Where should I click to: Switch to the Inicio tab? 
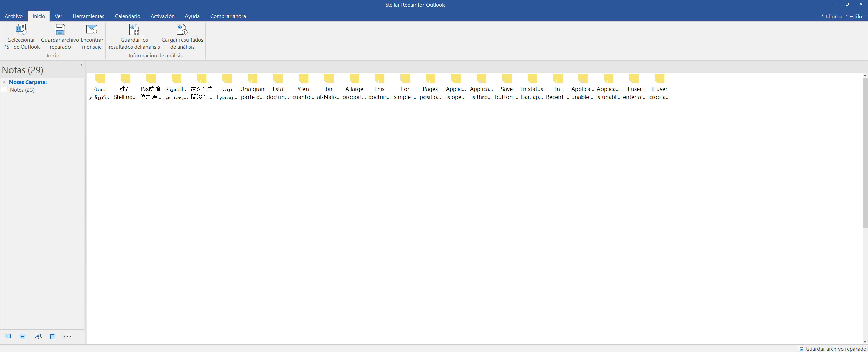(x=39, y=16)
